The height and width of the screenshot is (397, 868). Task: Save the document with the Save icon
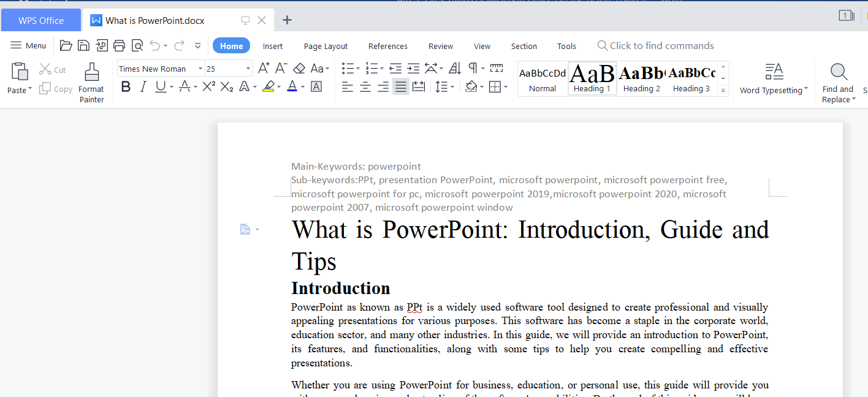click(83, 45)
